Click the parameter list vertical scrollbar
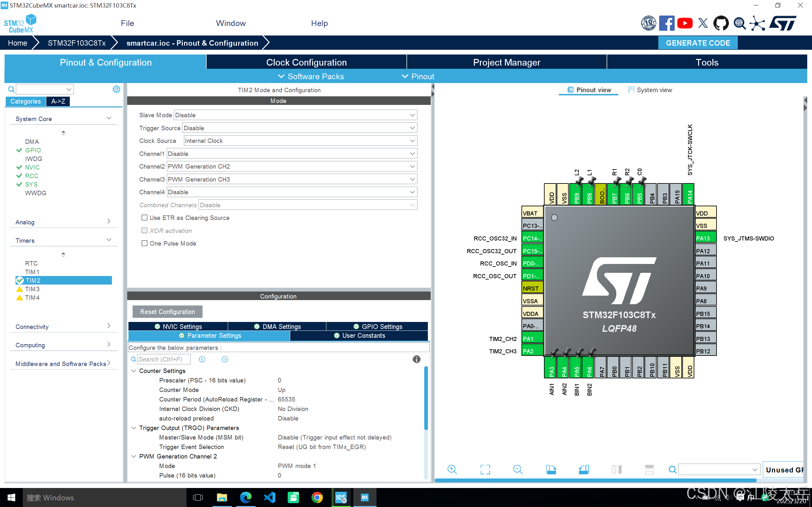Image resolution: width=812 pixels, height=507 pixels. [x=426, y=398]
